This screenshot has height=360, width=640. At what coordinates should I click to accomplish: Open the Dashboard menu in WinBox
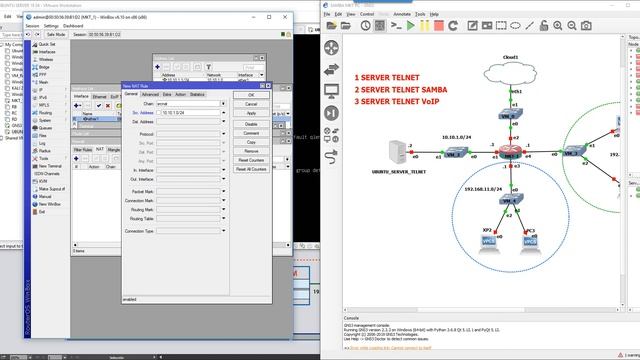pos(73,26)
